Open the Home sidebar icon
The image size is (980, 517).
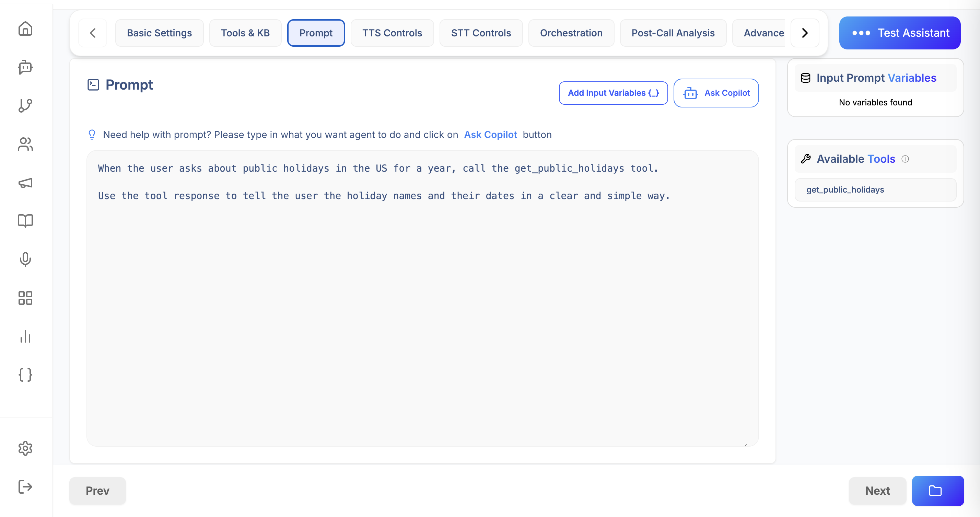click(x=25, y=28)
